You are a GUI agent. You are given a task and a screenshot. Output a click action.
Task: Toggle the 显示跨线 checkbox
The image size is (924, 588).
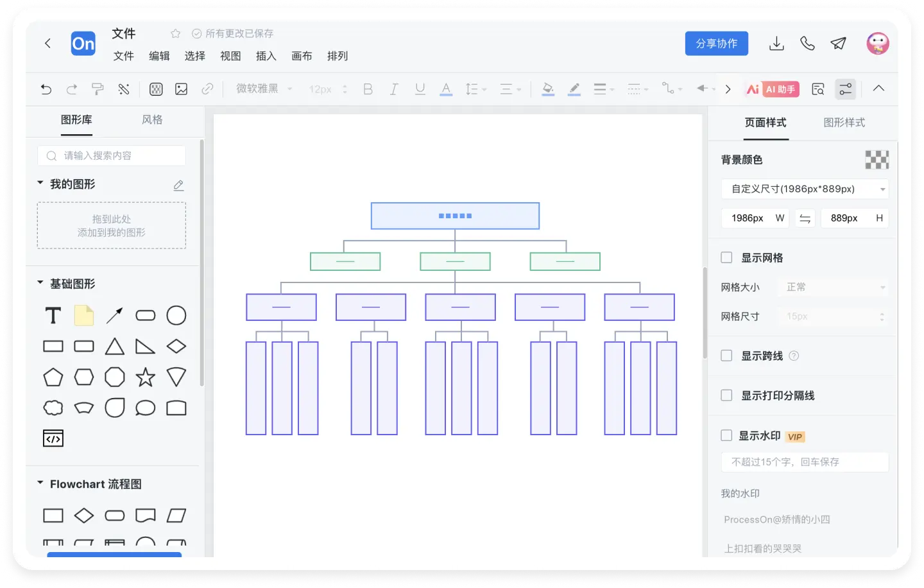tap(726, 356)
